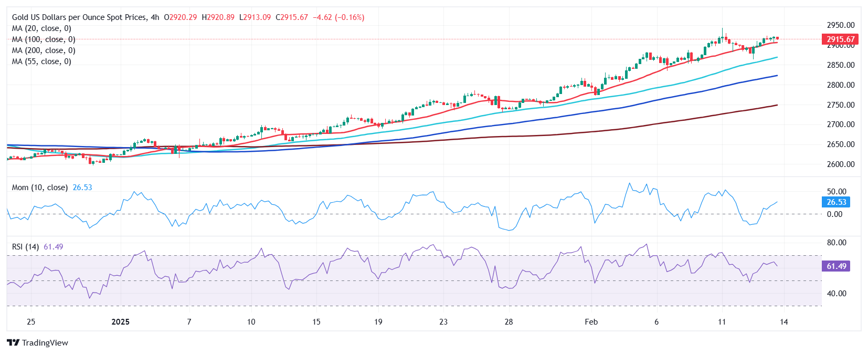This screenshot has height=354, width=868.
Task: Click the TradingView logo icon
Action: [x=13, y=342]
